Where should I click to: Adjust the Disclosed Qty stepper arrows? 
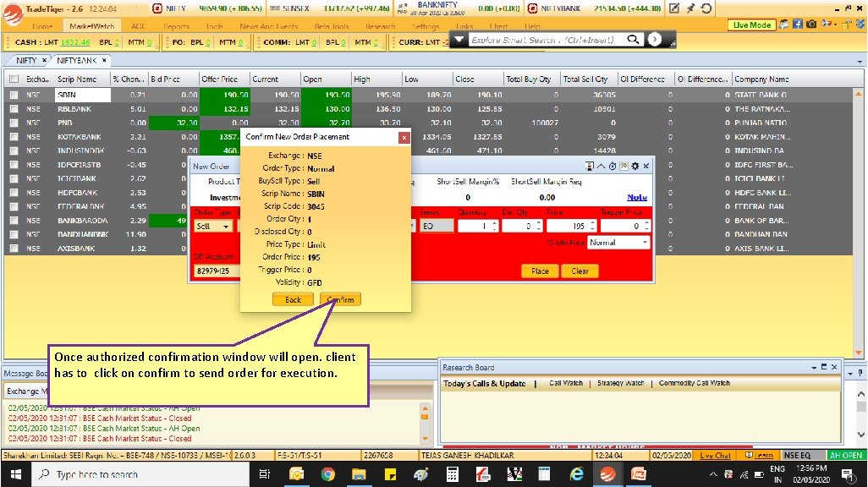point(539,226)
